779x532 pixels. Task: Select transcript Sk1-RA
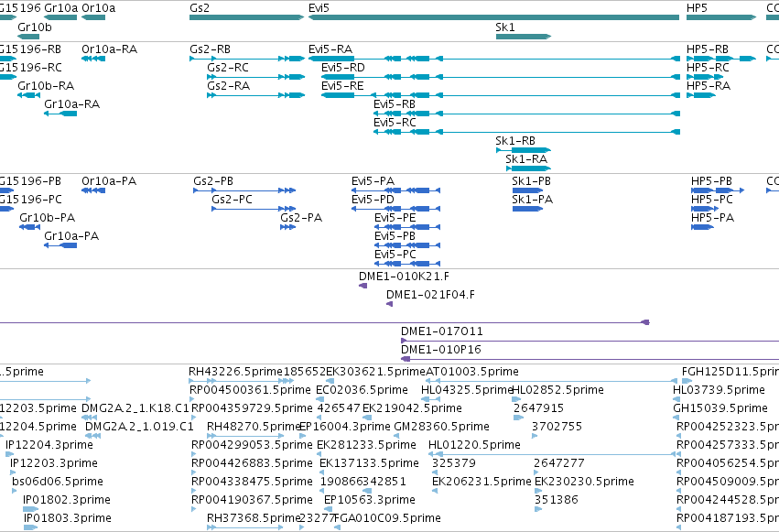coord(528,168)
